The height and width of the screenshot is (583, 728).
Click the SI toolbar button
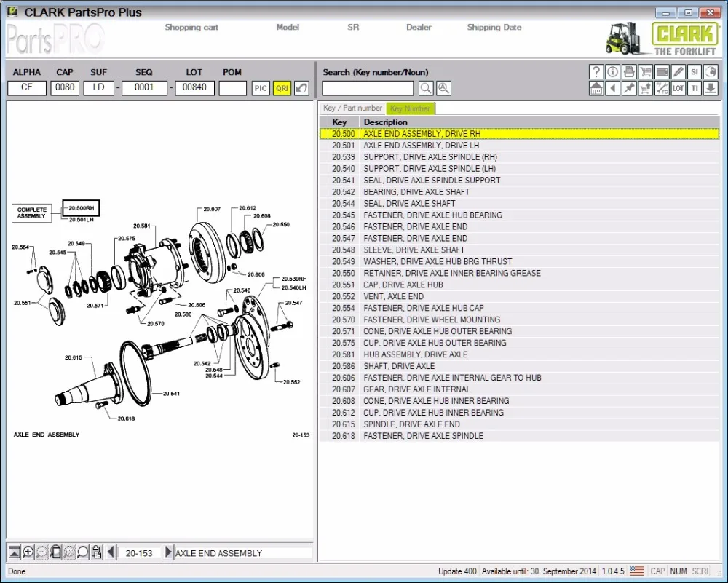tap(695, 71)
